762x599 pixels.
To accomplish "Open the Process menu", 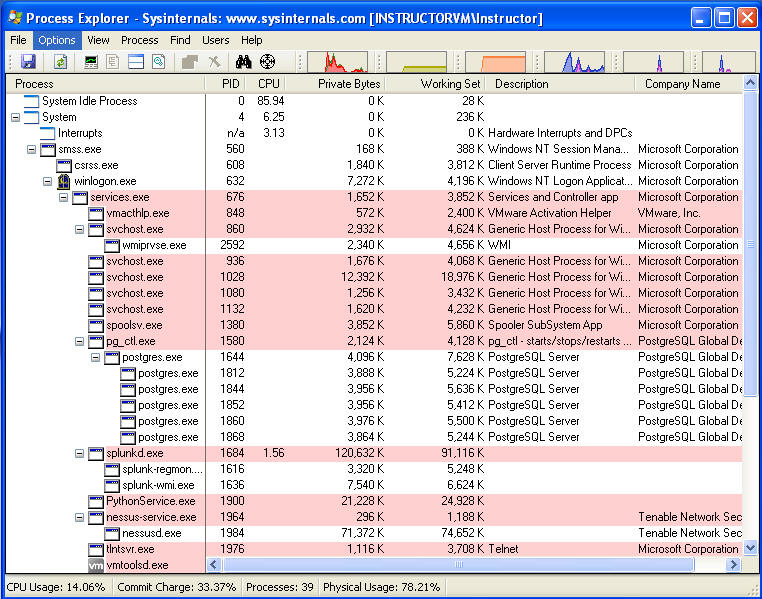I will click(x=139, y=40).
